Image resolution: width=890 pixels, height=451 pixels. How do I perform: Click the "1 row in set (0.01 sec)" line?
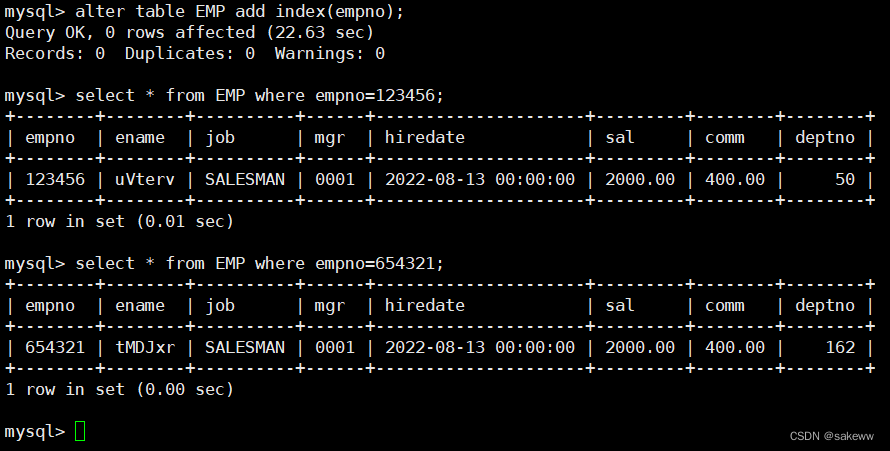point(119,222)
